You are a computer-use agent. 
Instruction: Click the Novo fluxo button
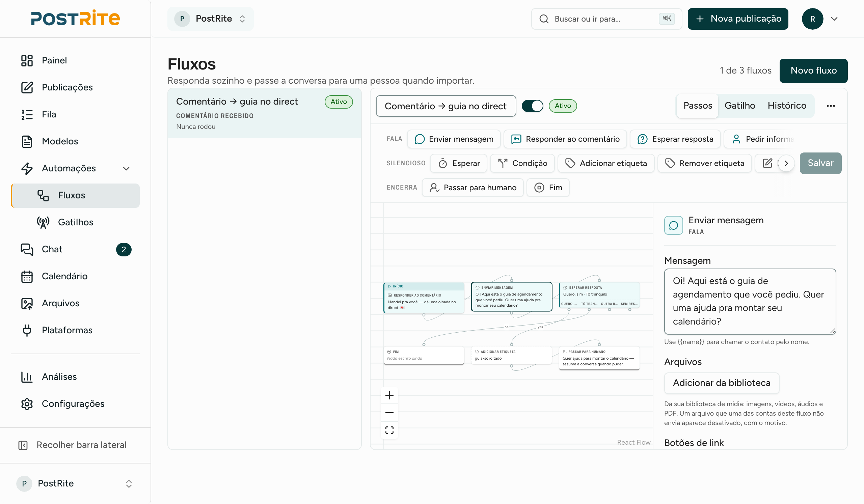[814, 71]
